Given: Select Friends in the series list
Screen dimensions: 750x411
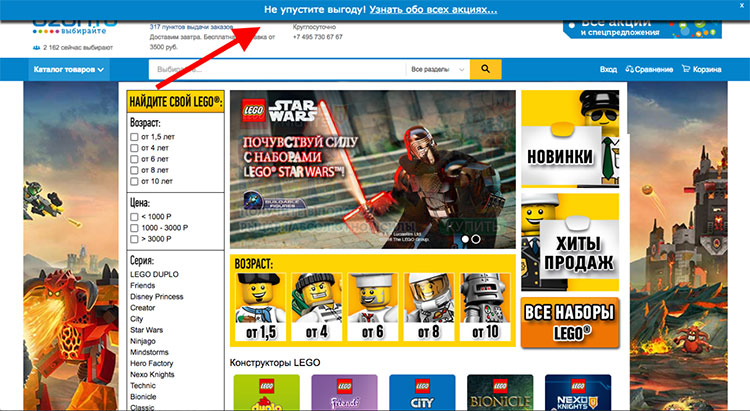Looking at the screenshot, I should click(x=143, y=285).
